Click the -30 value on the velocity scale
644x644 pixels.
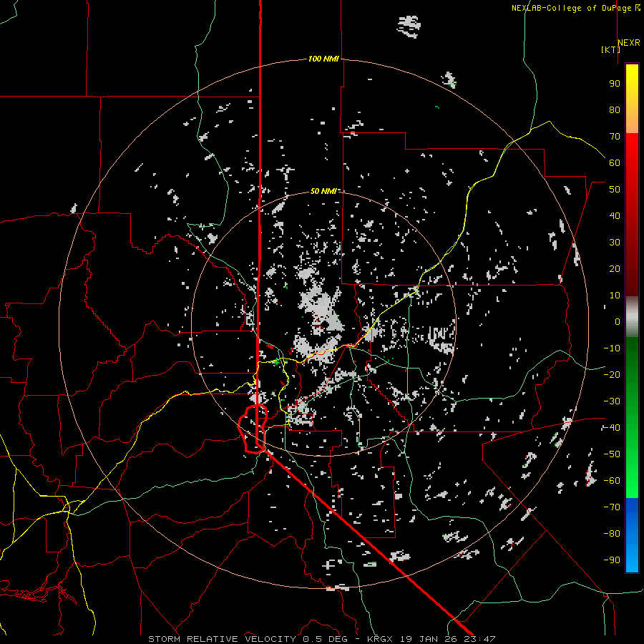[x=612, y=401]
